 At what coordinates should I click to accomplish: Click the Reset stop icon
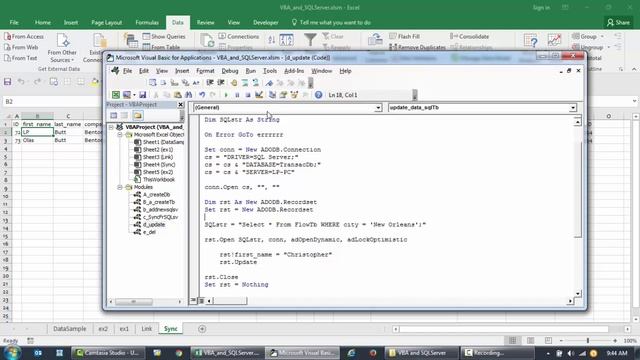point(248,95)
